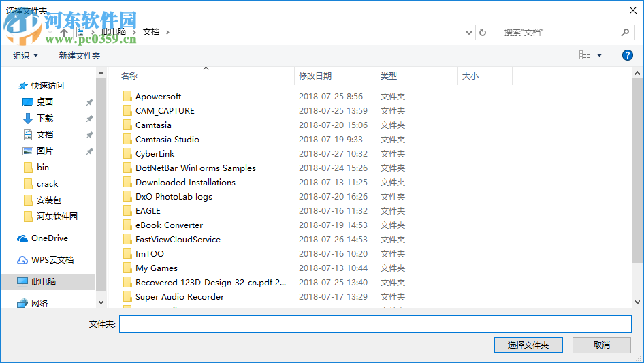This screenshot has height=363, width=644.
Task: Select the My Games folder
Action: [157, 268]
